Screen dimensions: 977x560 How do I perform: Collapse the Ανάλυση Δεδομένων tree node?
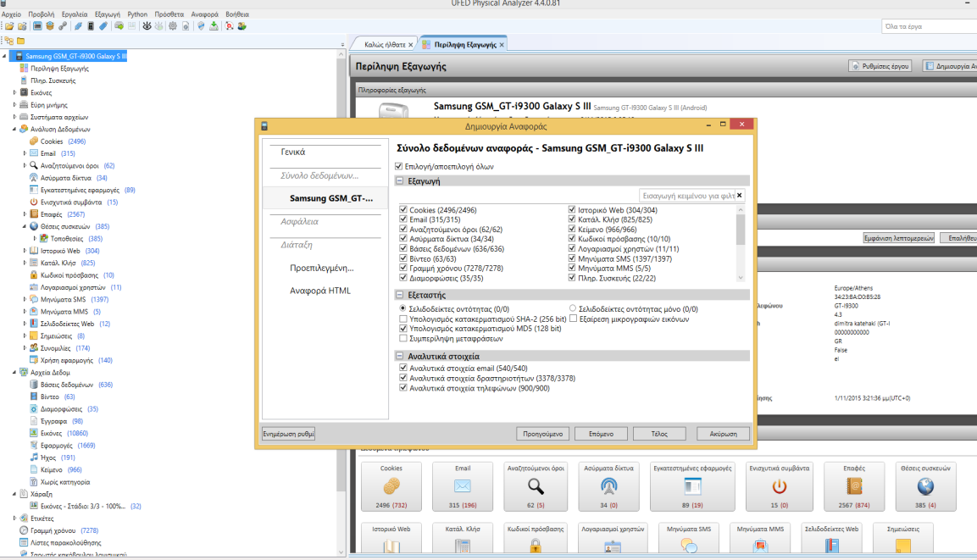(14, 129)
